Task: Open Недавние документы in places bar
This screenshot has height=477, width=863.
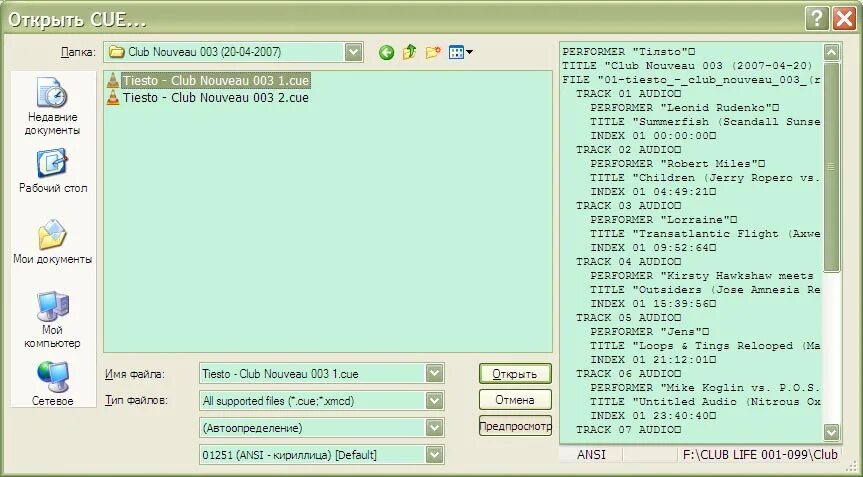Action: 53,107
